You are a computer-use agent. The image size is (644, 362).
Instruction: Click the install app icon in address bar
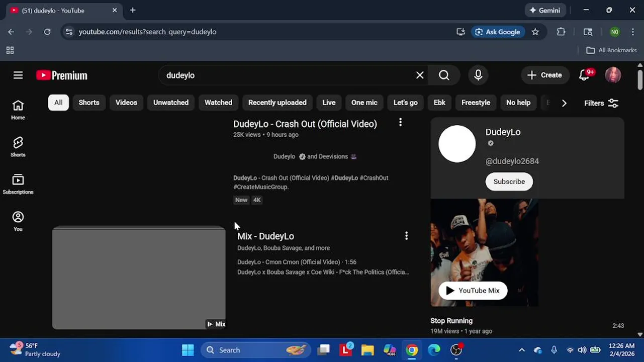461,32
